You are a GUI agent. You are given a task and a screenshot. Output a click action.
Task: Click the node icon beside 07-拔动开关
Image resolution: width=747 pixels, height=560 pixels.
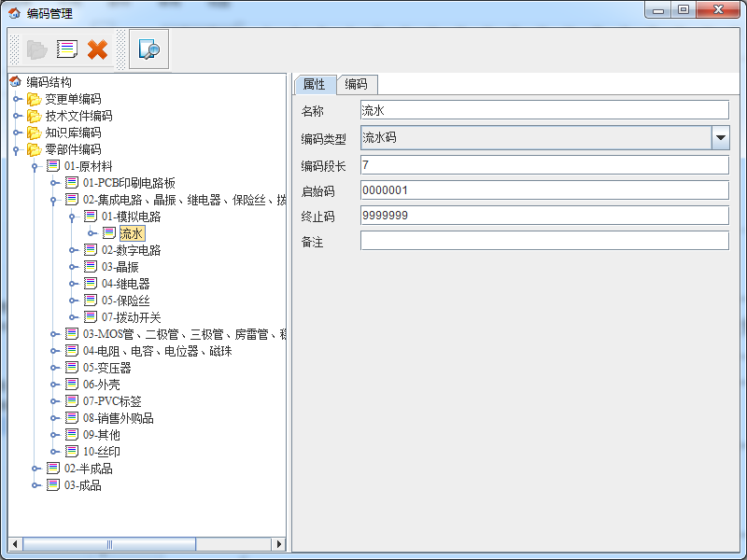pyautogui.click(x=90, y=316)
